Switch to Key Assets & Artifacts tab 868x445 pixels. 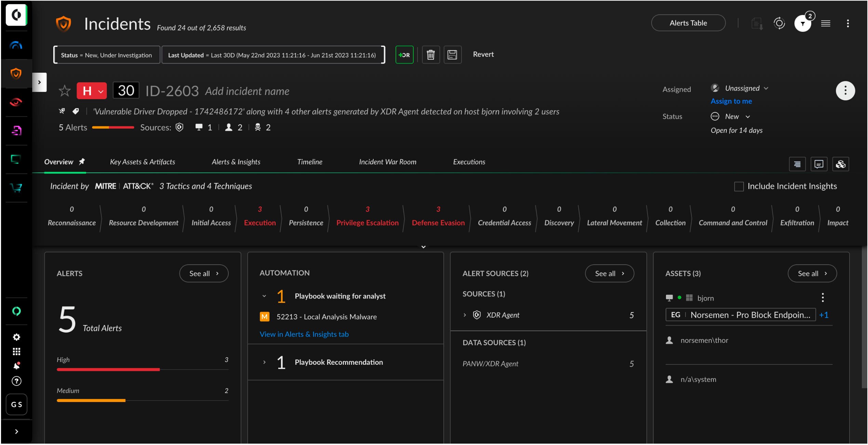tap(142, 162)
